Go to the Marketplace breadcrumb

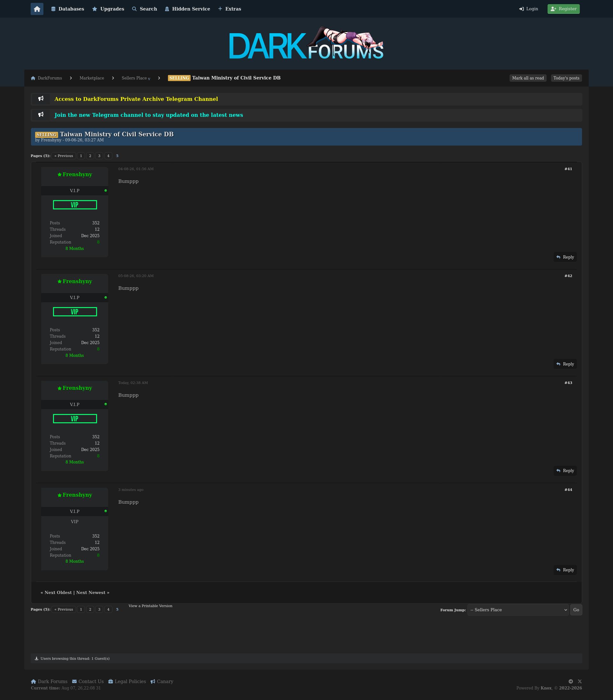92,78
